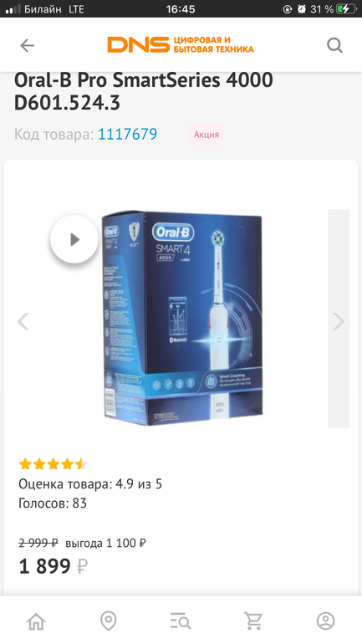Open product code 1117679 link

tap(127, 135)
